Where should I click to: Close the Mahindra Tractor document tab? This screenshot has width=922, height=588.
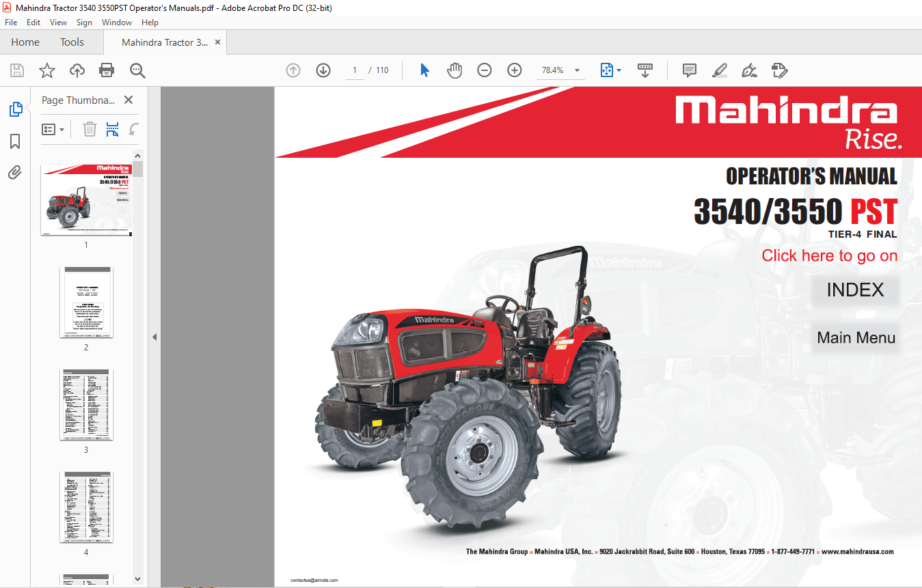coord(217,42)
